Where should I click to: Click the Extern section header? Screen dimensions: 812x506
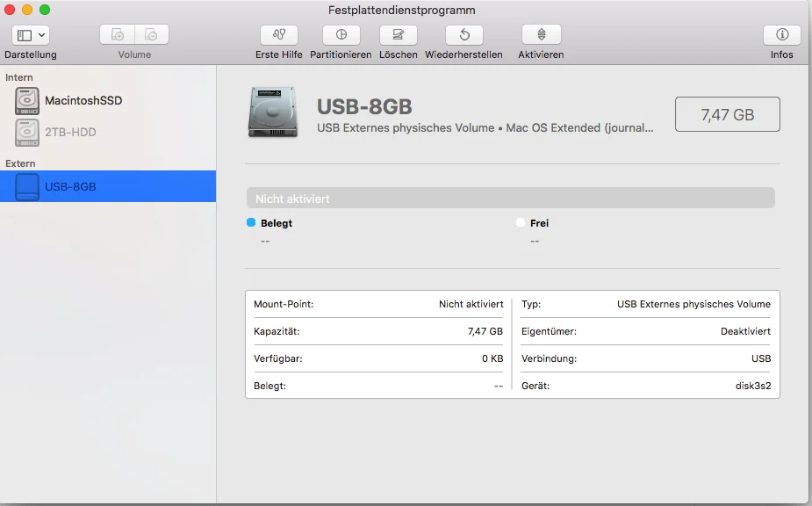coord(20,163)
